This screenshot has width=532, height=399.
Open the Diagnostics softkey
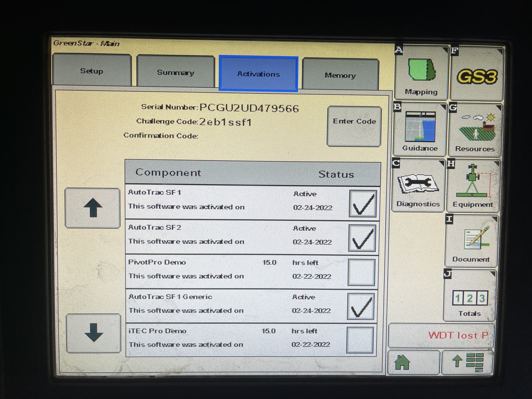coord(418,186)
